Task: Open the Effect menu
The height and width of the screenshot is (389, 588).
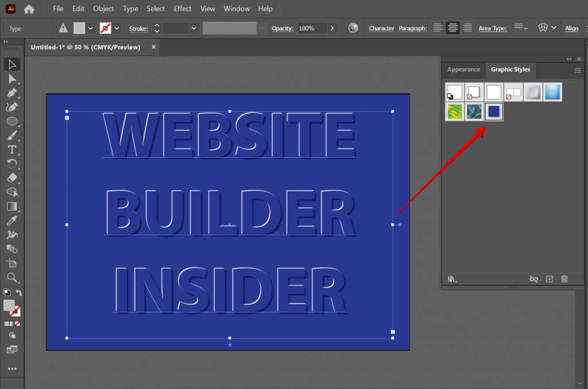Action: click(183, 9)
